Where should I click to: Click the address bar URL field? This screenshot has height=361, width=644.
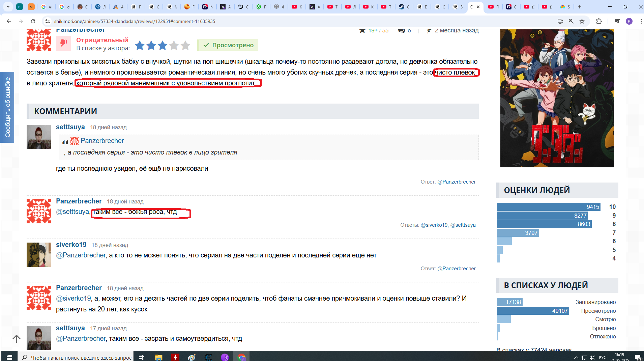click(303, 21)
